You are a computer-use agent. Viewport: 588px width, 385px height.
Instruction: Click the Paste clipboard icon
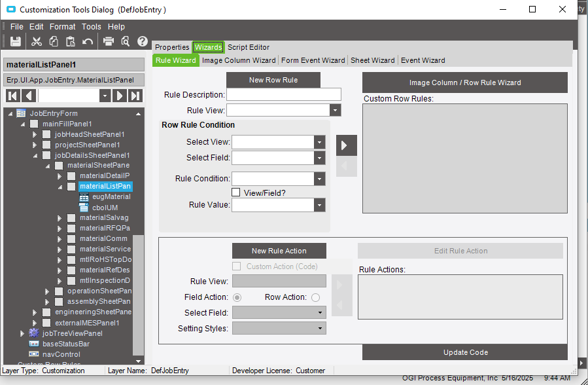coord(71,41)
